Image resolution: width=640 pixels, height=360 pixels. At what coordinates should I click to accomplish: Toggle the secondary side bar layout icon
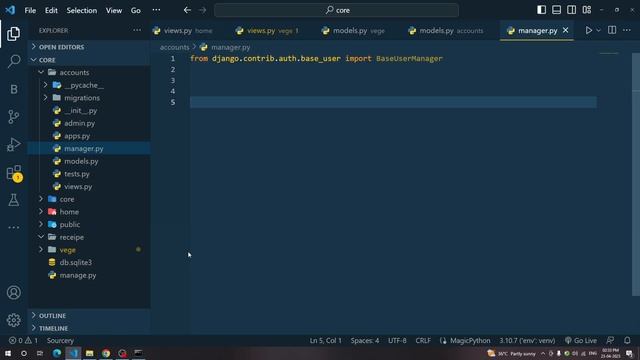pos(571,10)
